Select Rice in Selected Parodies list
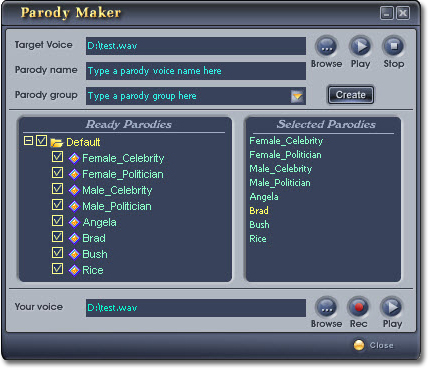 258,239
